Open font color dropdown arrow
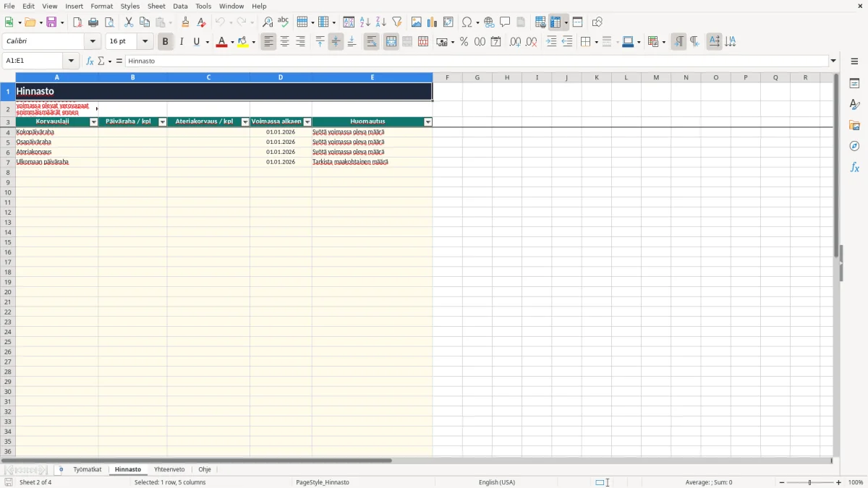The width and height of the screenshot is (868, 488). [x=232, y=42]
